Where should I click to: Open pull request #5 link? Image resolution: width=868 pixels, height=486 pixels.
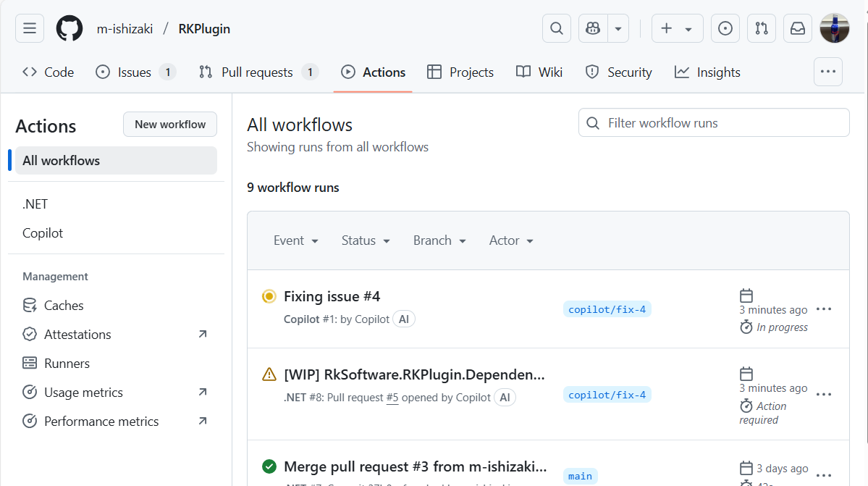coord(392,398)
